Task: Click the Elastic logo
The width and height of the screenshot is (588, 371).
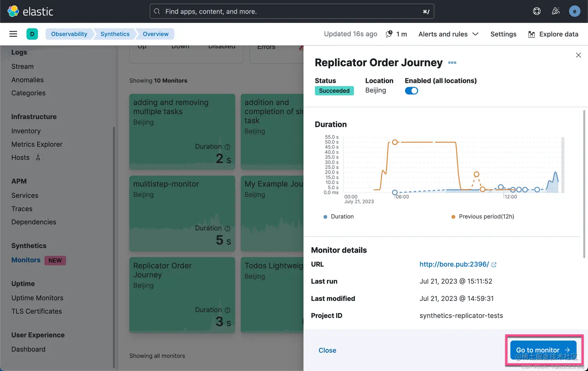Action: pos(30,11)
